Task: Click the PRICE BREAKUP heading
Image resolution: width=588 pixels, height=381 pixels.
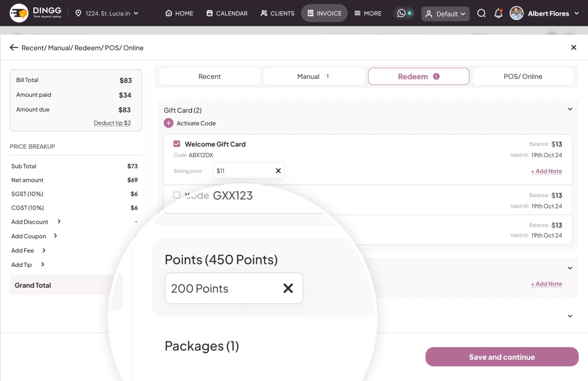Action: tap(32, 146)
